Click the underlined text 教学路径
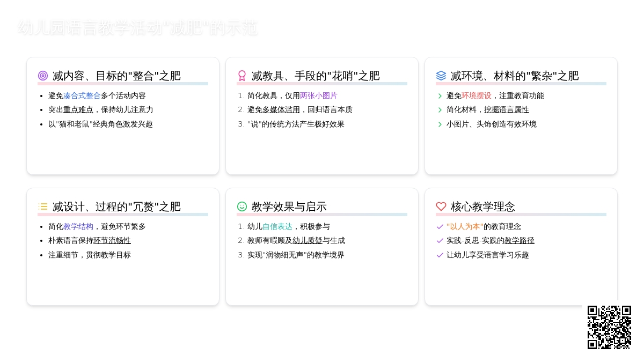The width and height of the screenshot is (644, 362). coord(519,241)
